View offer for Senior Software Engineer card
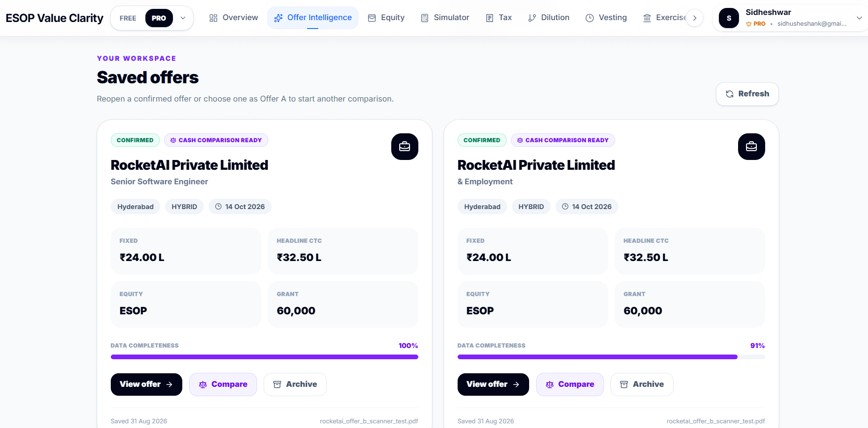Image resolution: width=868 pixels, height=428 pixels. pyautogui.click(x=146, y=384)
